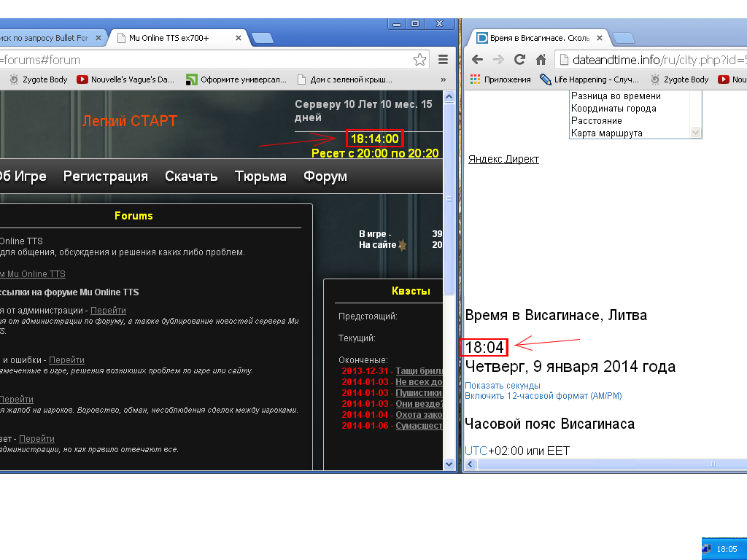
Task: Enable 12-hour format AM/PM link
Action: (543, 396)
